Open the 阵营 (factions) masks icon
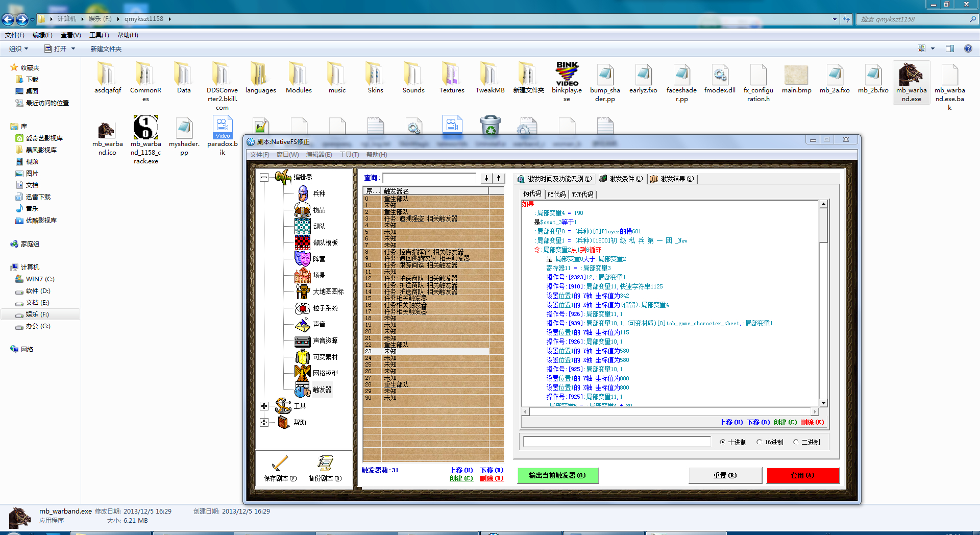The width and height of the screenshot is (980, 535). 303,259
